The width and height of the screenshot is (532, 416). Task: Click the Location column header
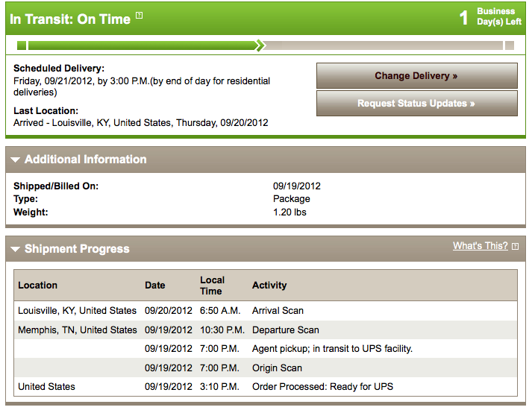37,286
